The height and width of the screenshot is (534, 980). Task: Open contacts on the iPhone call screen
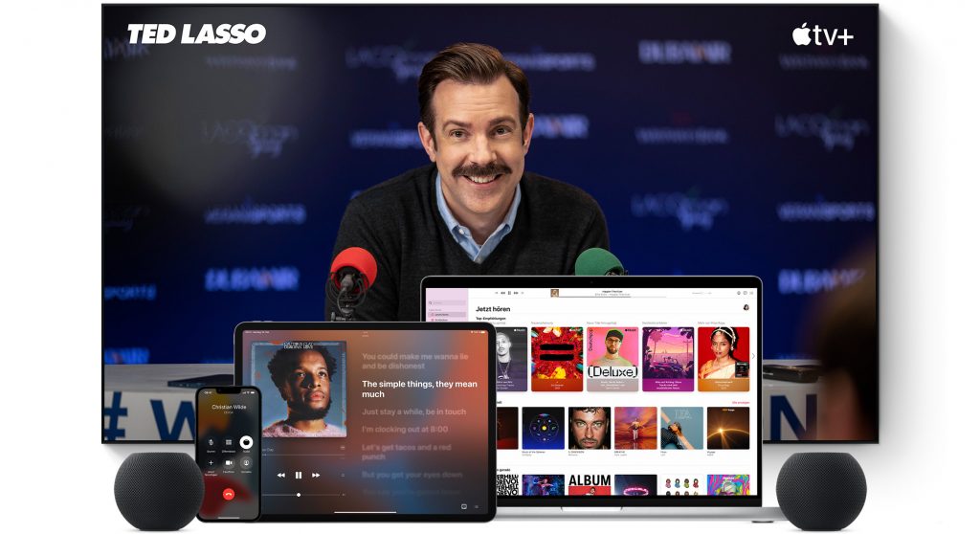pos(246,462)
